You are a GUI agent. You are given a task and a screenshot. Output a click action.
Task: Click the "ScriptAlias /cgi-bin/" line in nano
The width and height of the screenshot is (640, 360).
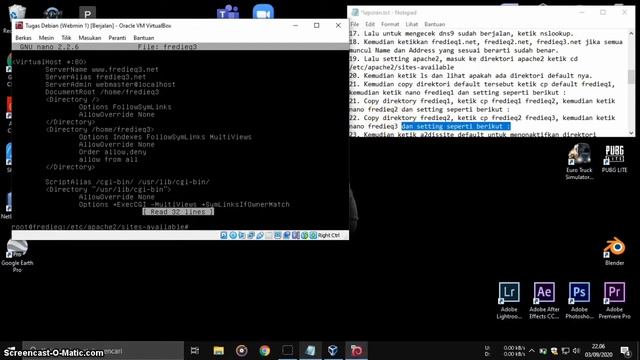click(x=127, y=182)
